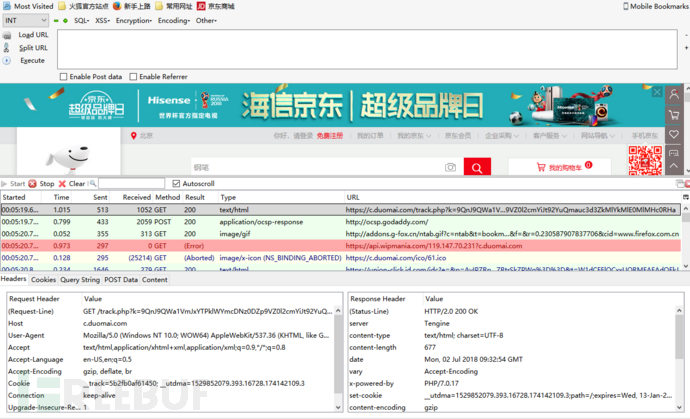Image resolution: width=690 pixels, height=419 pixels.
Task: Click the green dot HackBar toggle icon
Action: tap(65, 21)
